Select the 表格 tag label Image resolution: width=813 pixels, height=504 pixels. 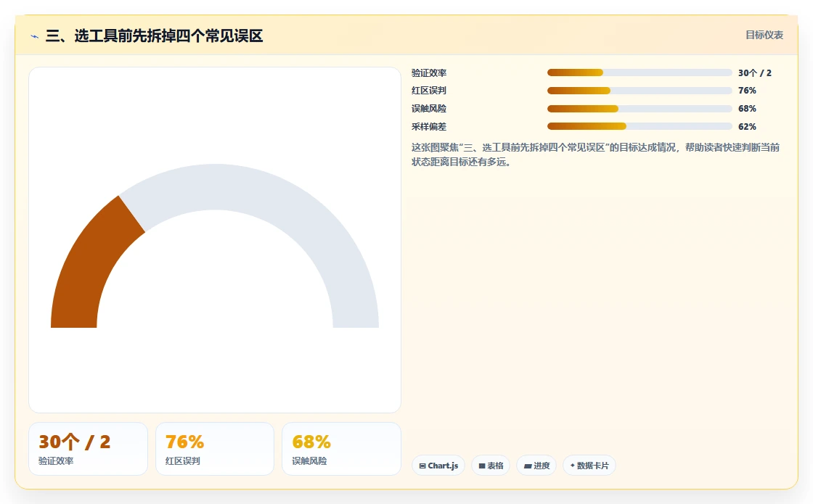[495, 466]
